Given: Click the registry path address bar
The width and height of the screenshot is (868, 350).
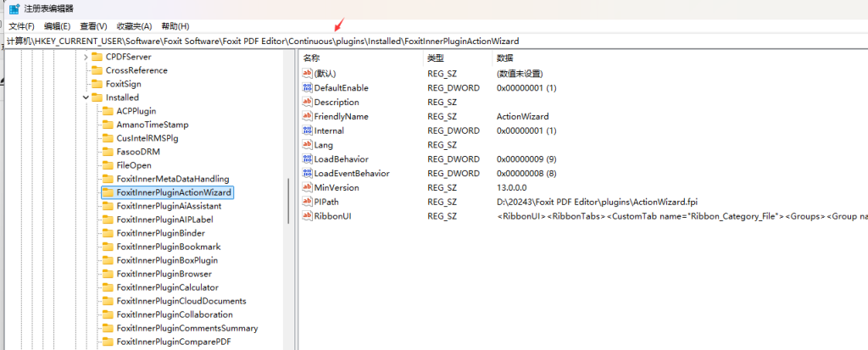Looking at the screenshot, I should pos(339,41).
